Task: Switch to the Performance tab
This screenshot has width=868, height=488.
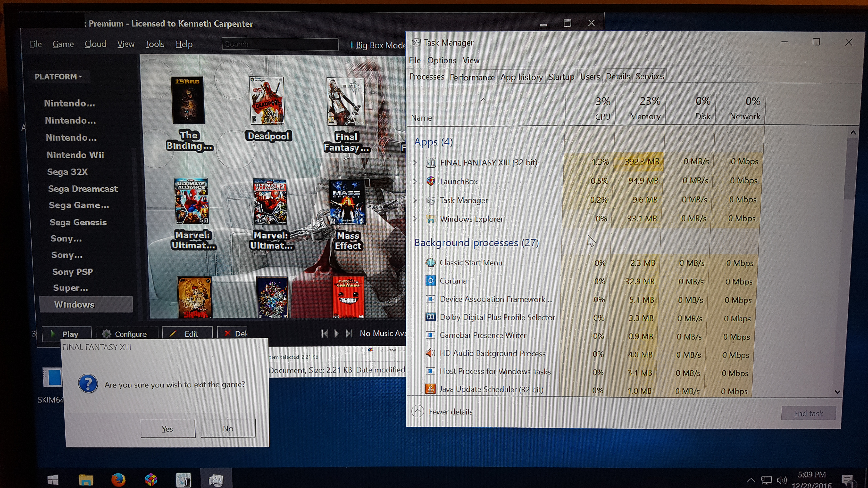Action: pyautogui.click(x=472, y=77)
